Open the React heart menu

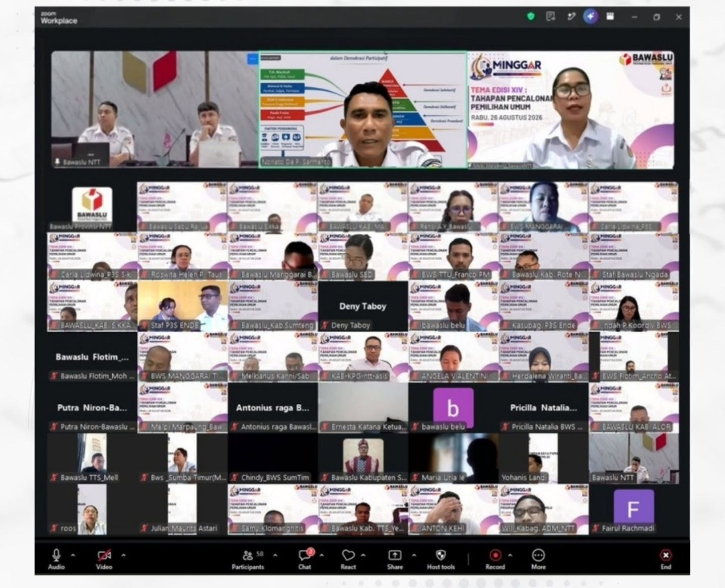(348, 559)
